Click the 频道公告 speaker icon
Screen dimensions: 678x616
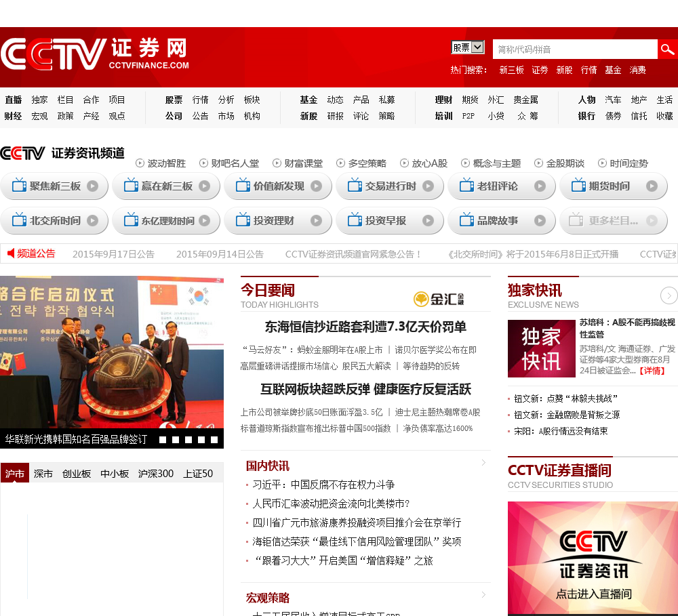pos(11,253)
